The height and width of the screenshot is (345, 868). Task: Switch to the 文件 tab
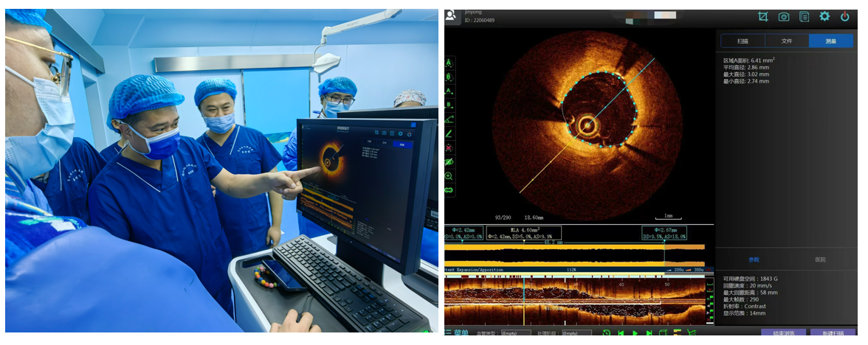pyautogui.click(x=787, y=41)
